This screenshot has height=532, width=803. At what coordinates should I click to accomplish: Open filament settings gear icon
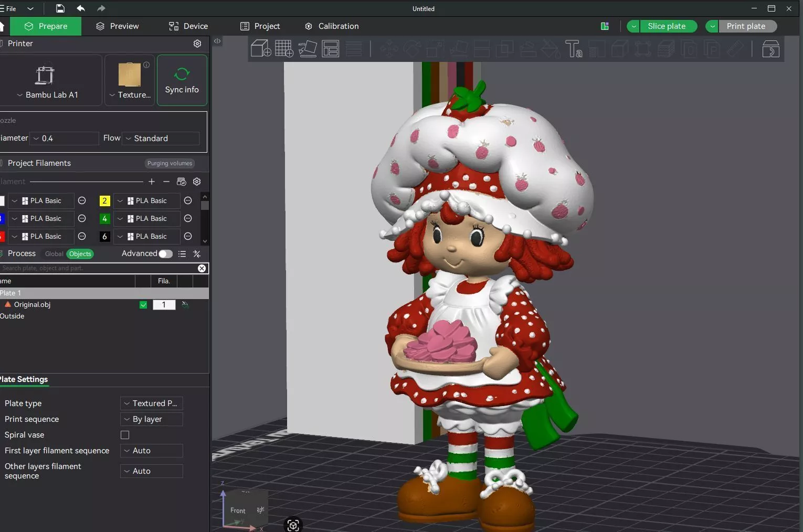(x=197, y=182)
